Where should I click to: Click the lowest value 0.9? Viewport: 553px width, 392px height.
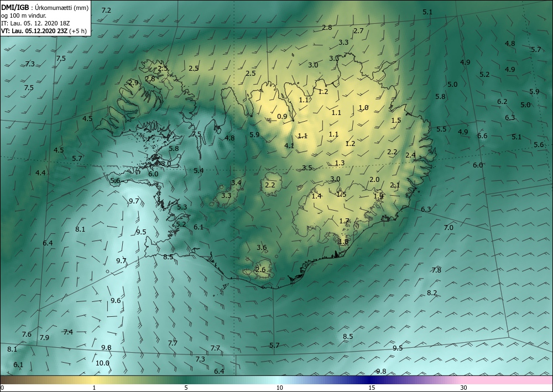pyautogui.click(x=282, y=116)
